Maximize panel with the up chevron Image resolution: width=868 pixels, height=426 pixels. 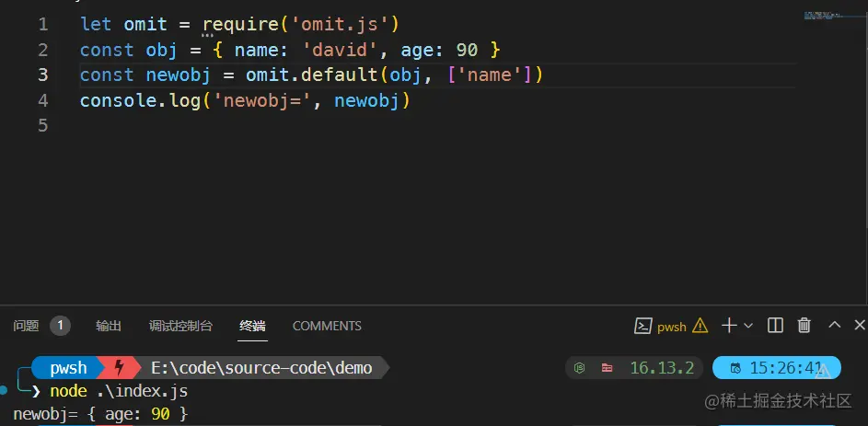pyautogui.click(x=834, y=325)
